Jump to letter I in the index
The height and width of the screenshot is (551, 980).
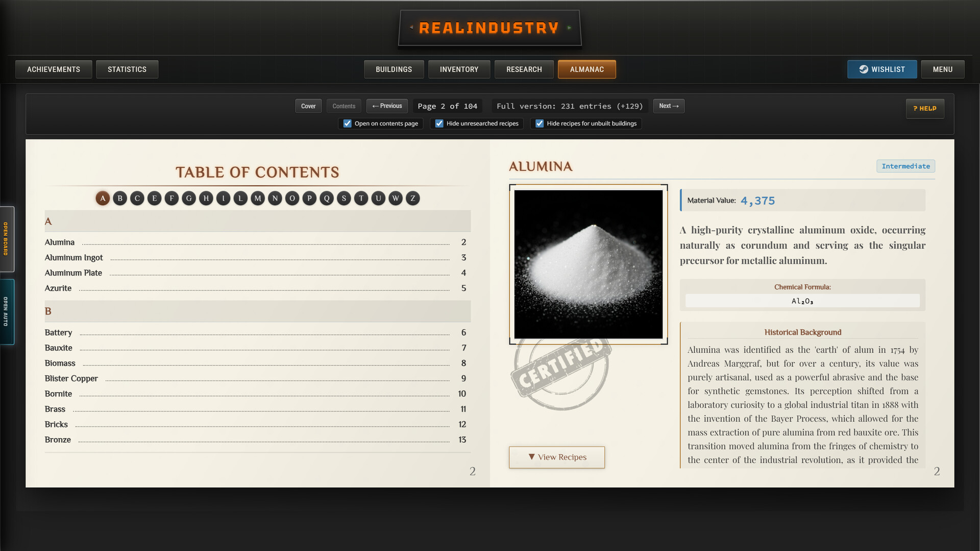223,198
